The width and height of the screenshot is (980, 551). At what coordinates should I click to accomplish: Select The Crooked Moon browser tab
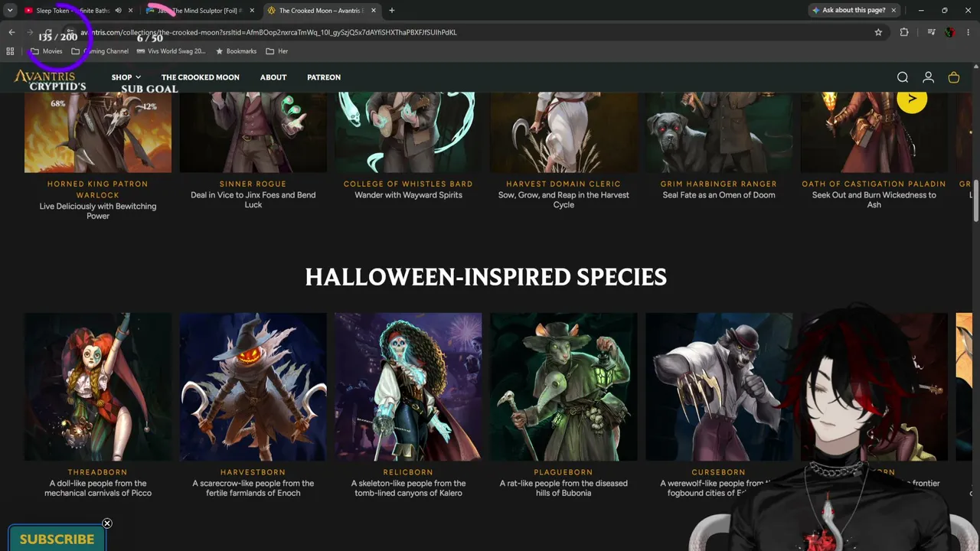click(x=322, y=11)
